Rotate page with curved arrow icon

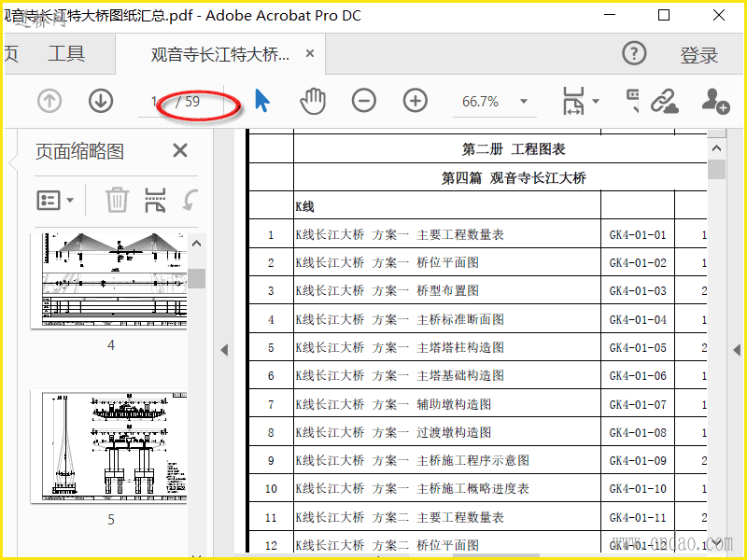click(x=190, y=200)
